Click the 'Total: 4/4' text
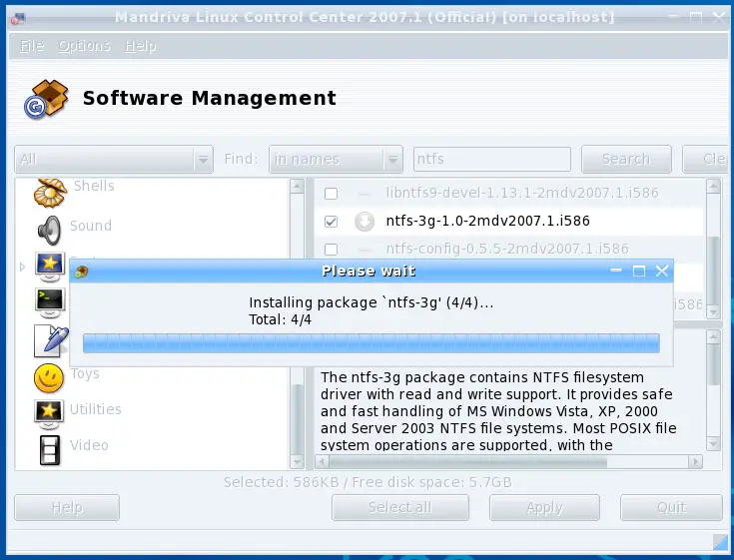The width and height of the screenshot is (734, 560). tap(280, 320)
